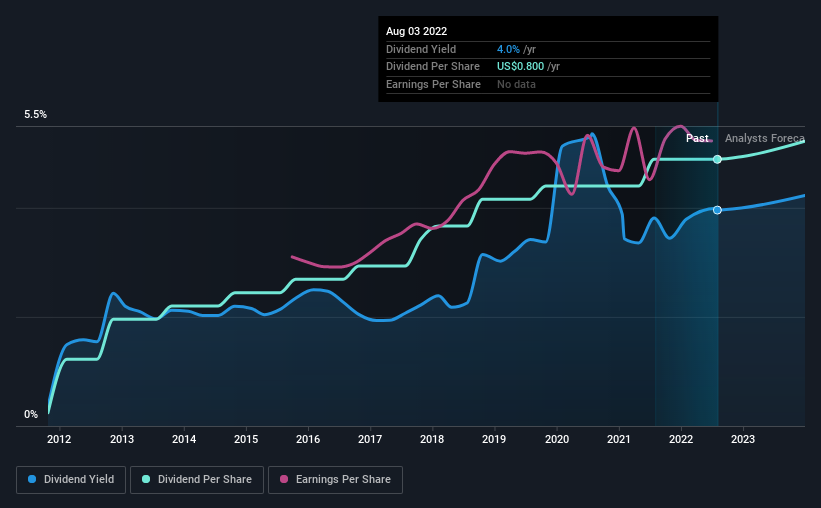Toggle the Earnings Per Share legend series
The width and height of the screenshot is (821, 508).
coord(335,479)
